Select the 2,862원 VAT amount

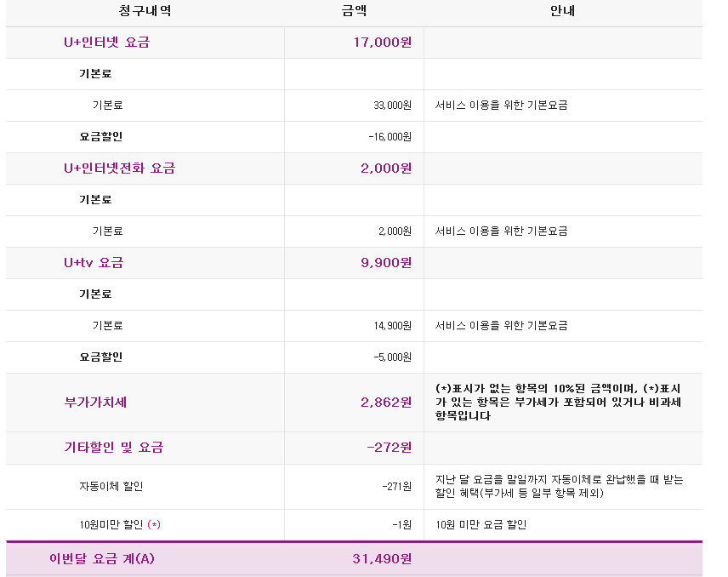[386, 403]
